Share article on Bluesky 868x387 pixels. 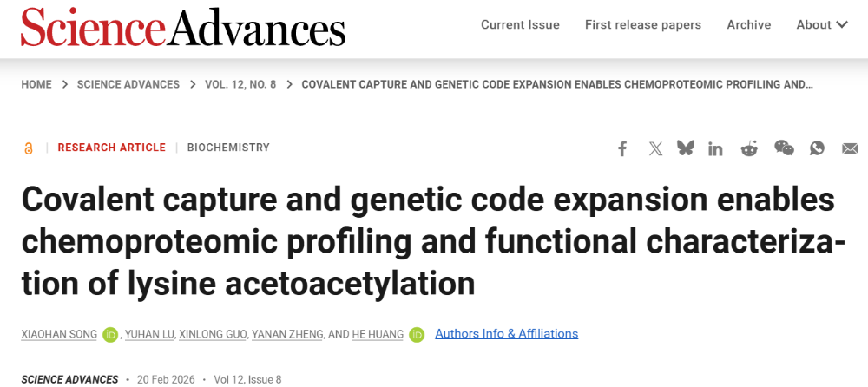click(686, 148)
